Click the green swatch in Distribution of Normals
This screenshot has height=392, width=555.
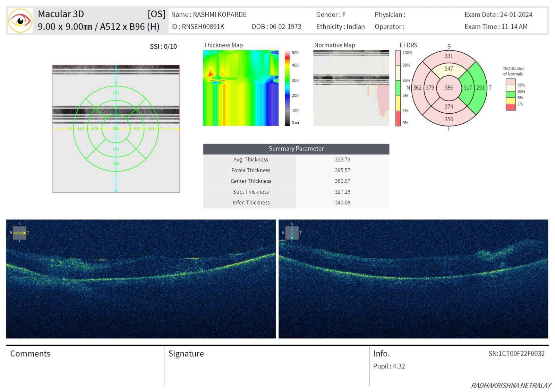click(x=510, y=94)
